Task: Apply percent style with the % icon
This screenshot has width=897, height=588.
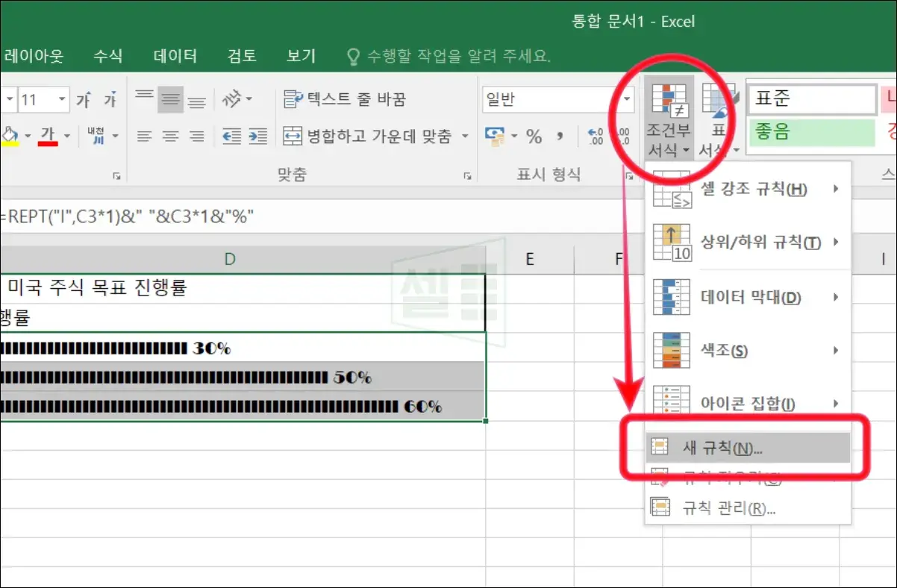Action: pyautogui.click(x=534, y=137)
